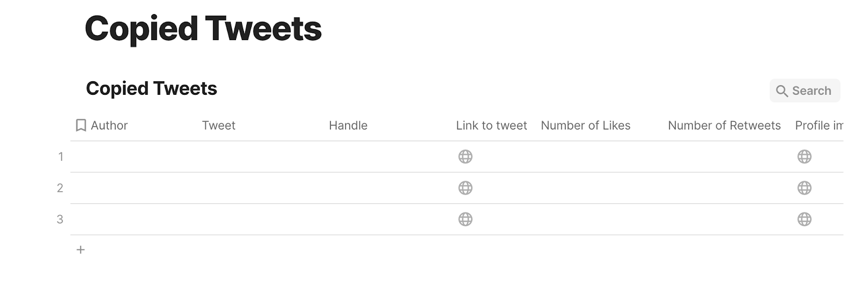Click row 2 Profile image globe icon
Screen dimensions: 868x292
coord(804,188)
